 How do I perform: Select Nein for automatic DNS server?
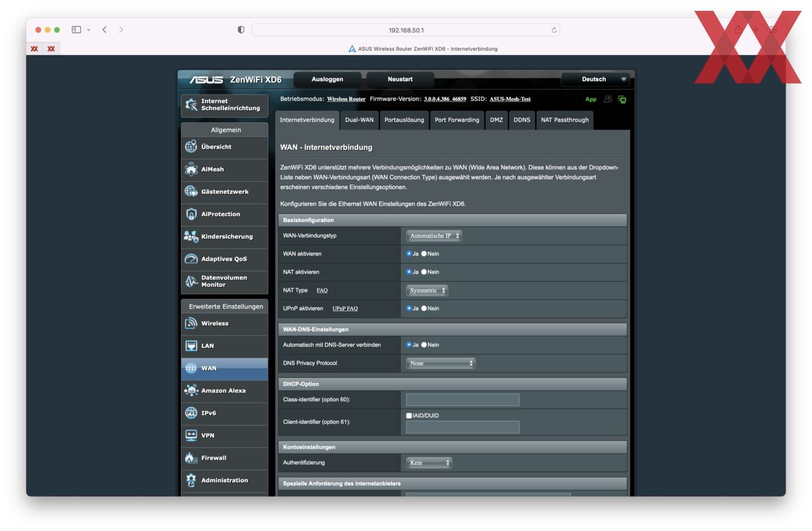click(x=424, y=345)
